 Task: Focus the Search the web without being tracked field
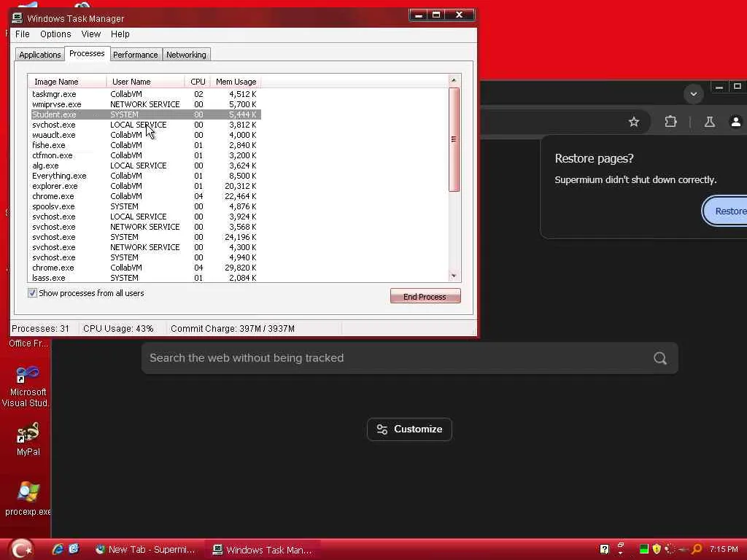[x=409, y=358]
